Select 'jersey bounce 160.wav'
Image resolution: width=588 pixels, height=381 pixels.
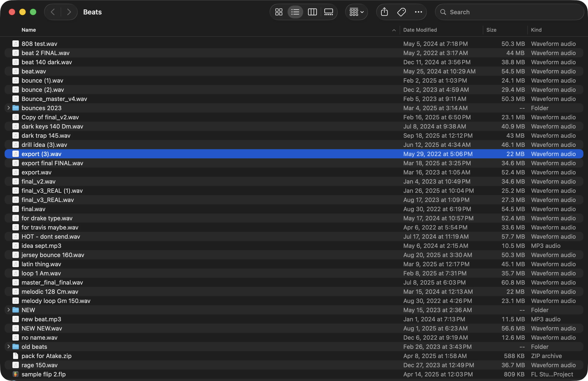294,255
